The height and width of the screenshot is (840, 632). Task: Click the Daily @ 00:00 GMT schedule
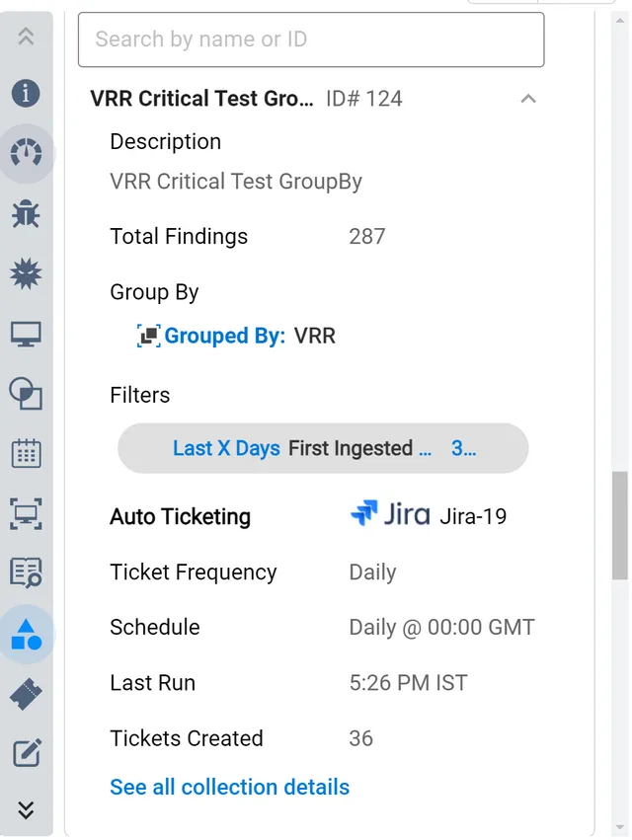point(441,628)
